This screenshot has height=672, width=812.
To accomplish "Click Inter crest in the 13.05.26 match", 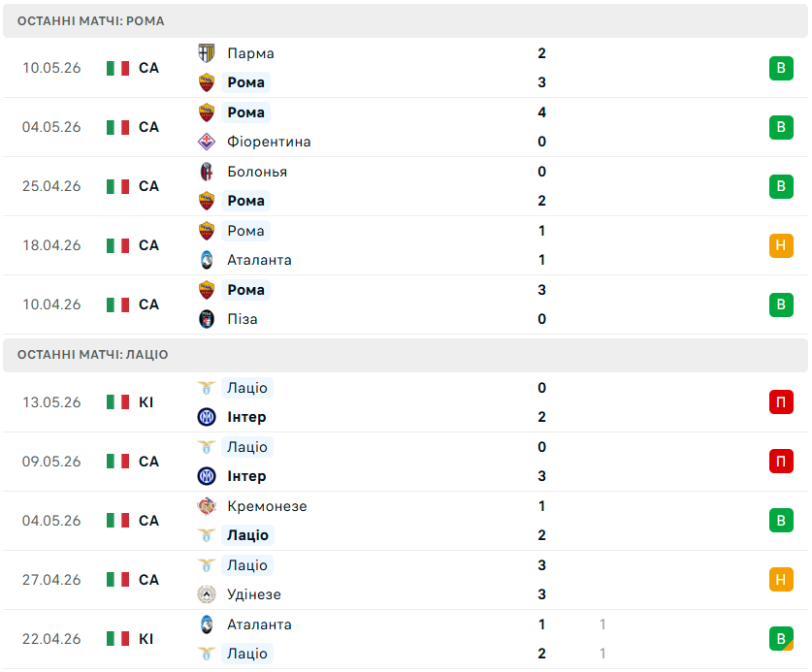I will 207,417.
